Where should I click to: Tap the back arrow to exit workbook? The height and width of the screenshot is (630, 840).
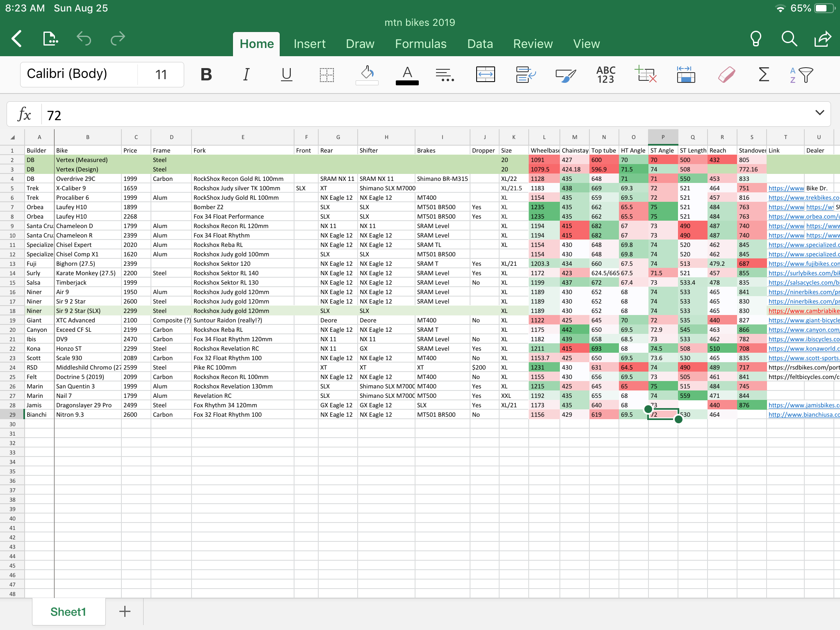click(x=17, y=39)
